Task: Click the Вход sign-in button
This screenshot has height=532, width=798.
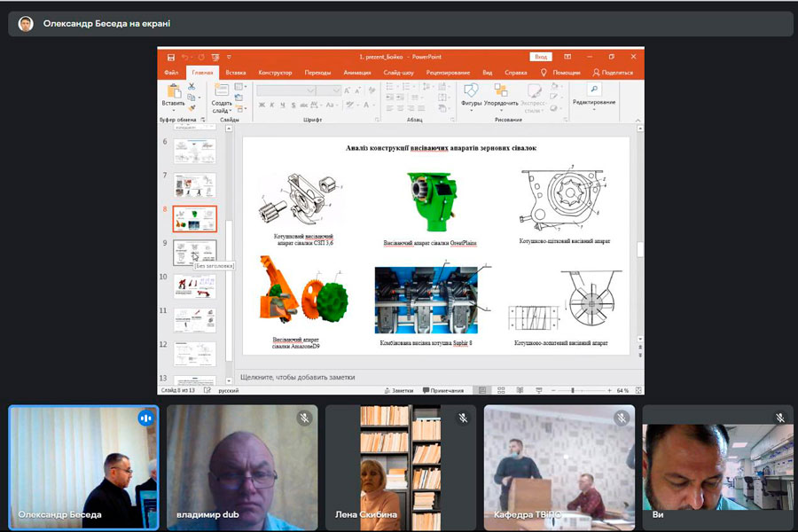Action: tap(541, 57)
